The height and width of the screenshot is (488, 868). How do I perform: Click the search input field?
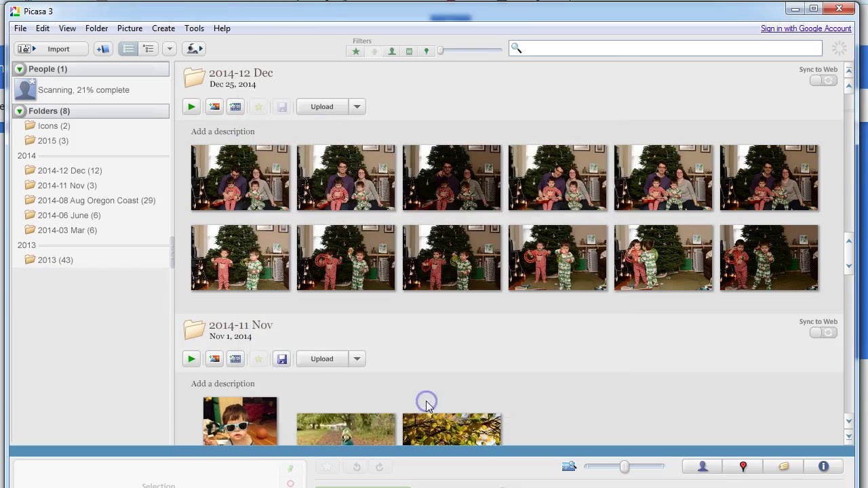point(665,48)
